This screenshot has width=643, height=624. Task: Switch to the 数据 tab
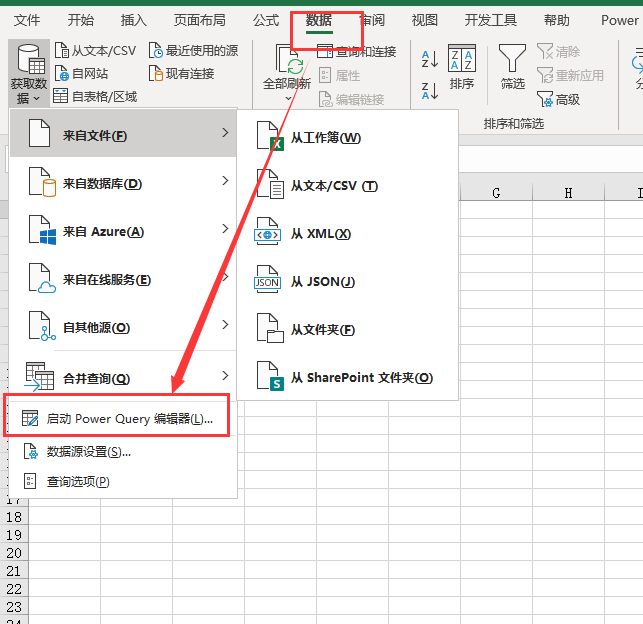point(319,20)
